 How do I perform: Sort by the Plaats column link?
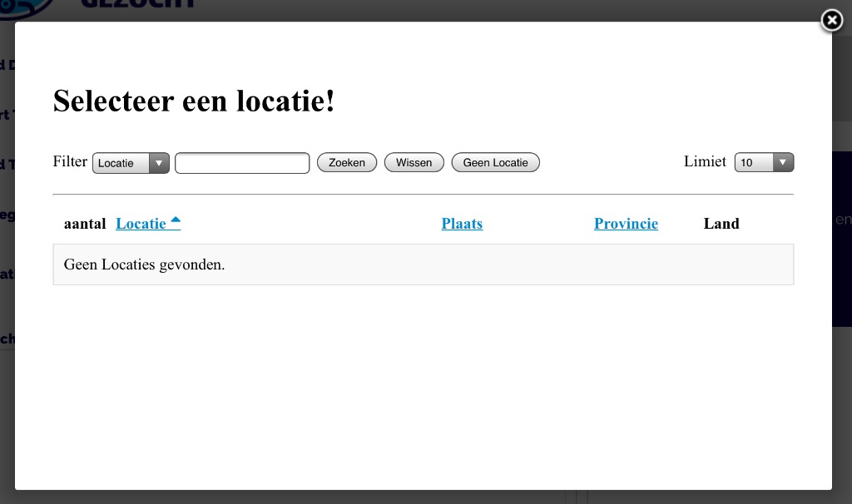[x=462, y=223]
